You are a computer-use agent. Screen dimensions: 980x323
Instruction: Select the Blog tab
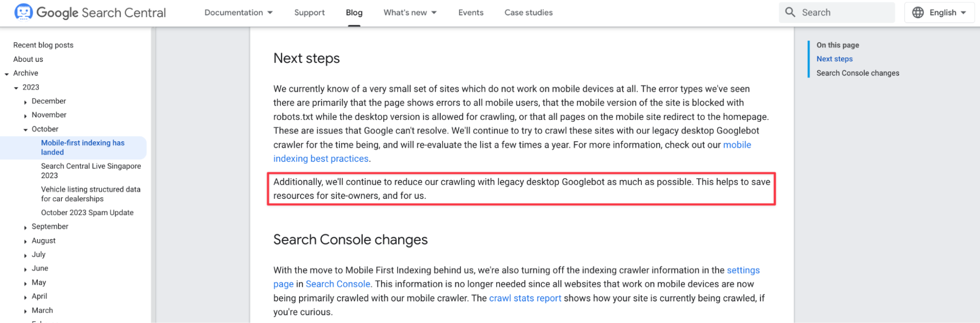[x=354, y=12]
